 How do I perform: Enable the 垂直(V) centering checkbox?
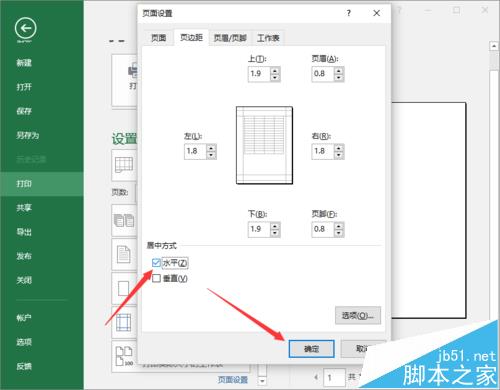(156, 278)
